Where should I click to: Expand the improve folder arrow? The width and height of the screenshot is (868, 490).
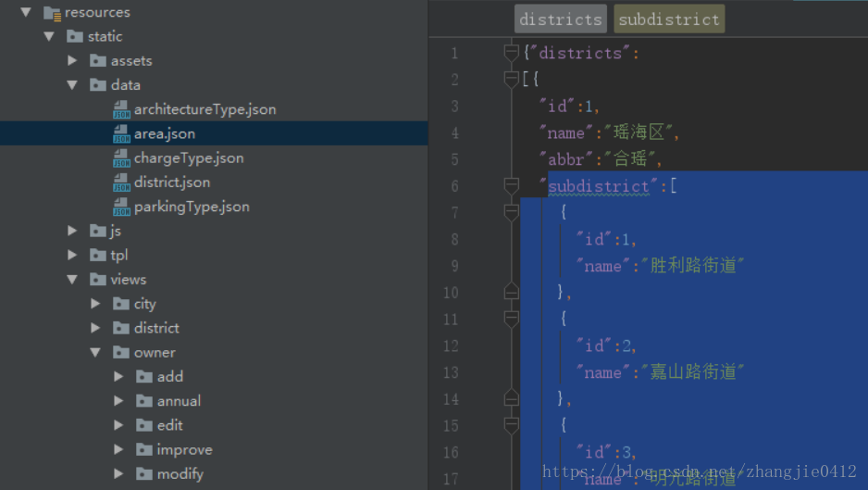click(x=118, y=449)
